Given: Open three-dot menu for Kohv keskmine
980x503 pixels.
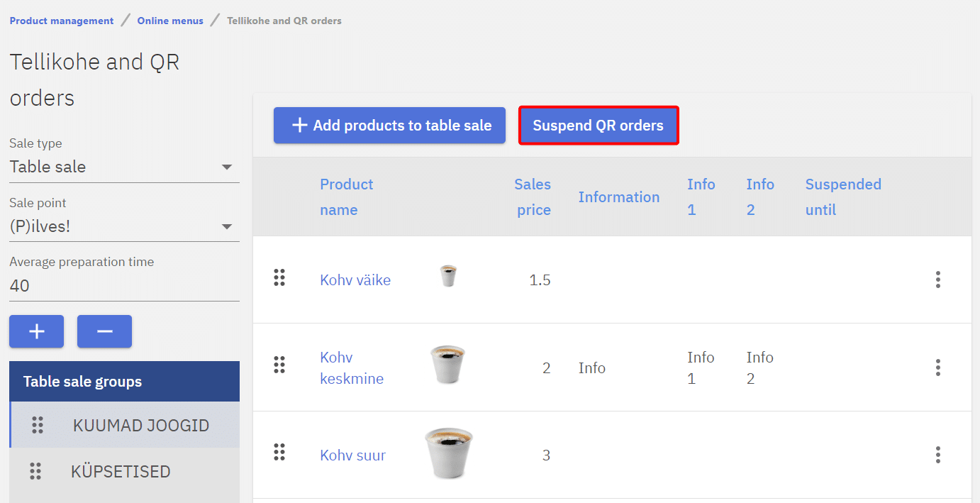Looking at the screenshot, I should click(937, 367).
